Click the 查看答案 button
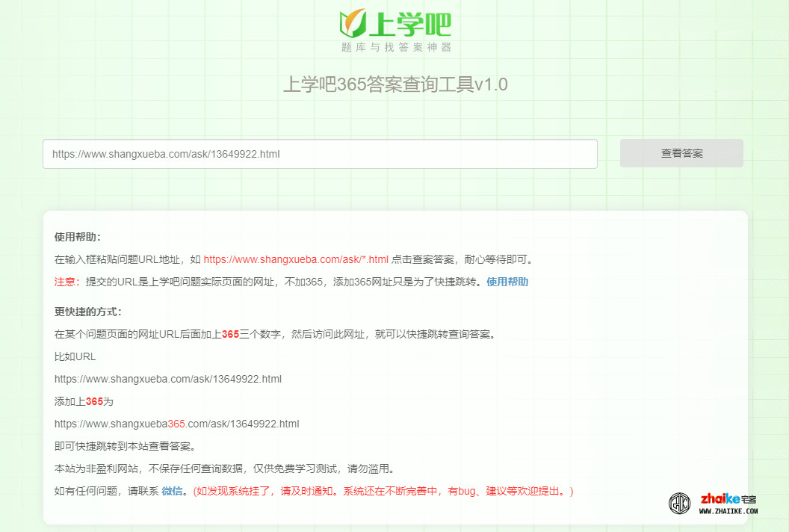This screenshot has width=789, height=532. [681, 153]
